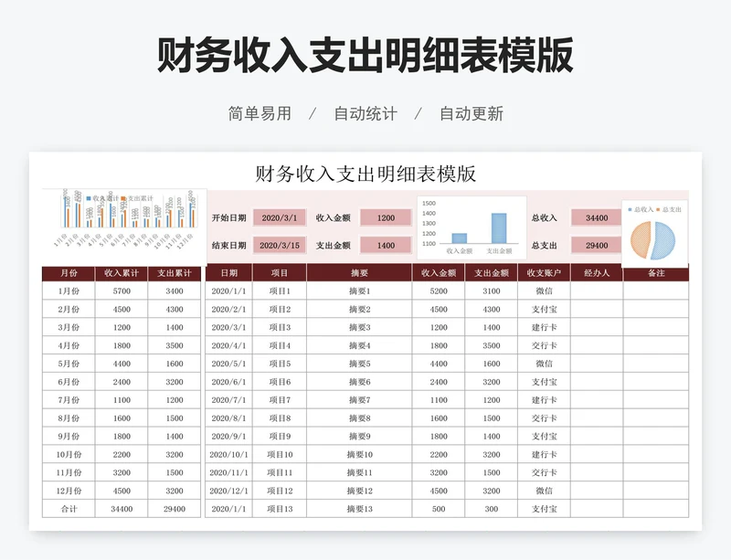Image resolution: width=731 pixels, height=560 pixels.
Task: Click the taller 支出金额 bar in chart
Action: click(x=499, y=228)
